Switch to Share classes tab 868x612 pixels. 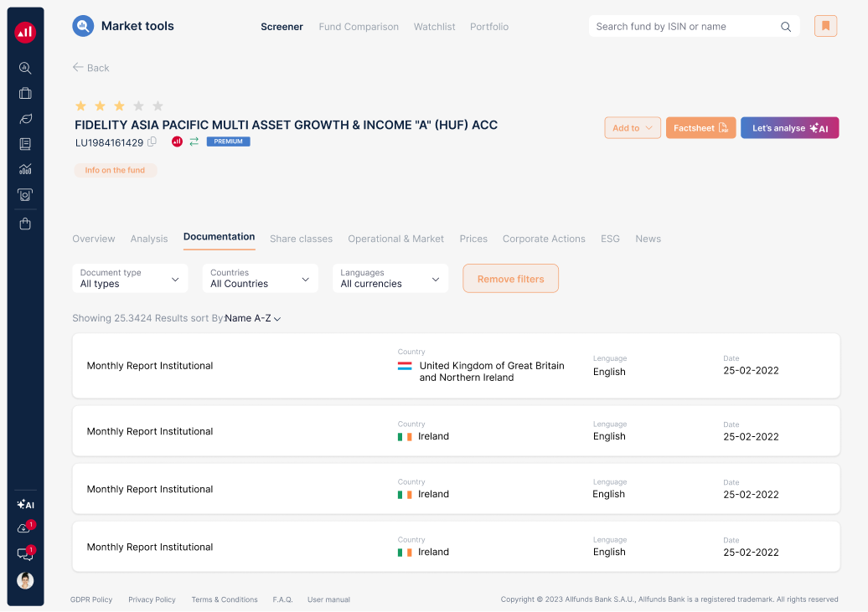click(301, 239)
